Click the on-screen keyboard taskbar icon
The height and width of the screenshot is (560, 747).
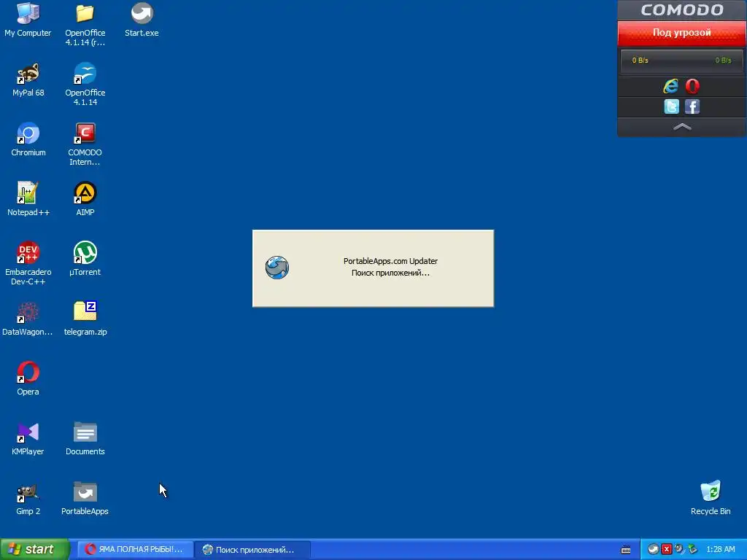(626, 550)
